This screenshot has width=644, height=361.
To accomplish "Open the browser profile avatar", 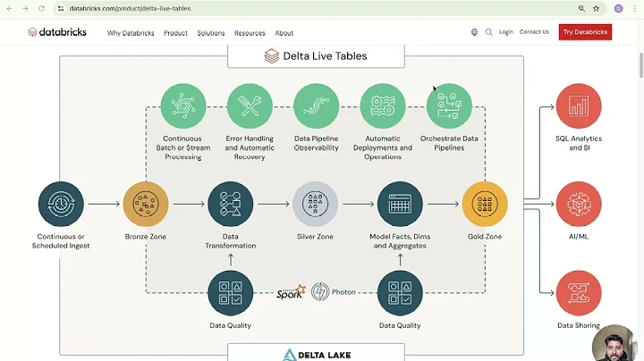I will point(619,8).
